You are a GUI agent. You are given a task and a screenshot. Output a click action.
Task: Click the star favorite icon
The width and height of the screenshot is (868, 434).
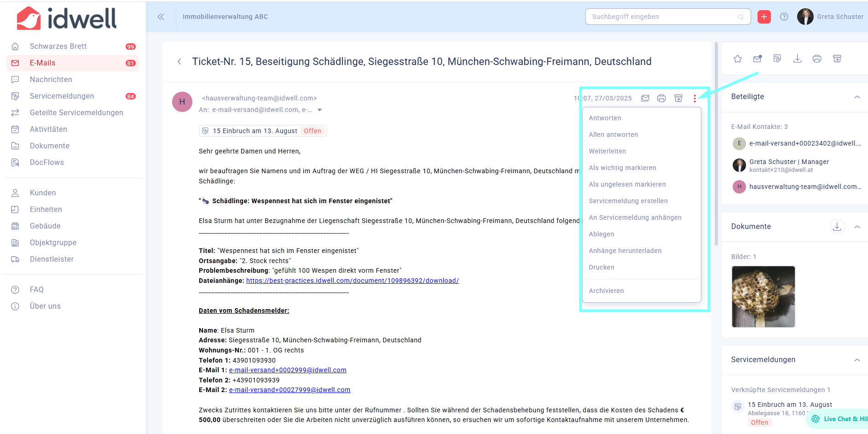pos(738,59)
